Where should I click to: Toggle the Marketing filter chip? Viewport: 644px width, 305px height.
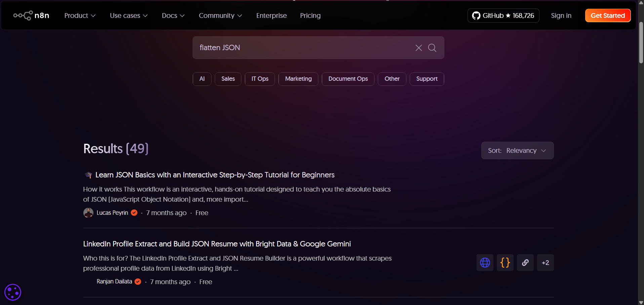tap(298, 79)
